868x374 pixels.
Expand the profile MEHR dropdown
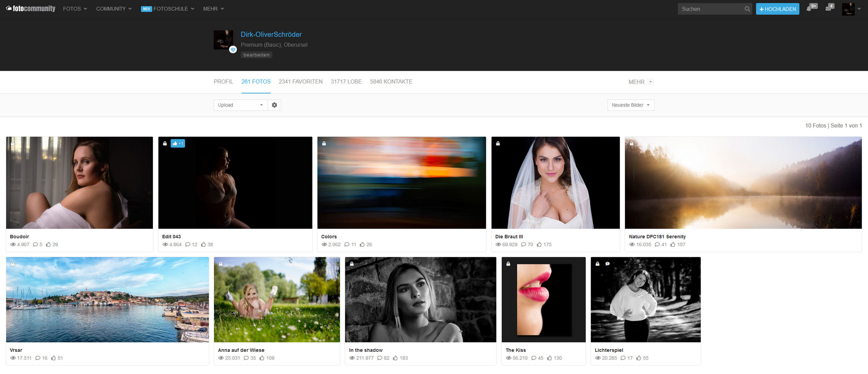(641, 82)
